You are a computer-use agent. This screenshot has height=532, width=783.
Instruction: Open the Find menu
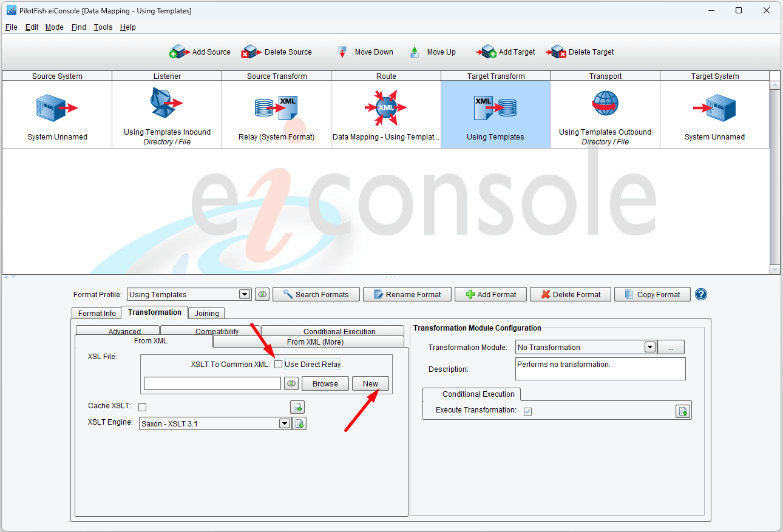coord(79,27)
